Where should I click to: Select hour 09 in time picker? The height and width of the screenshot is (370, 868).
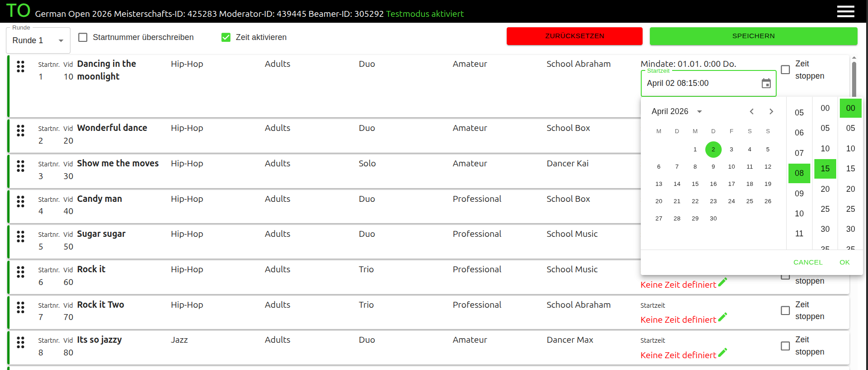799,193
